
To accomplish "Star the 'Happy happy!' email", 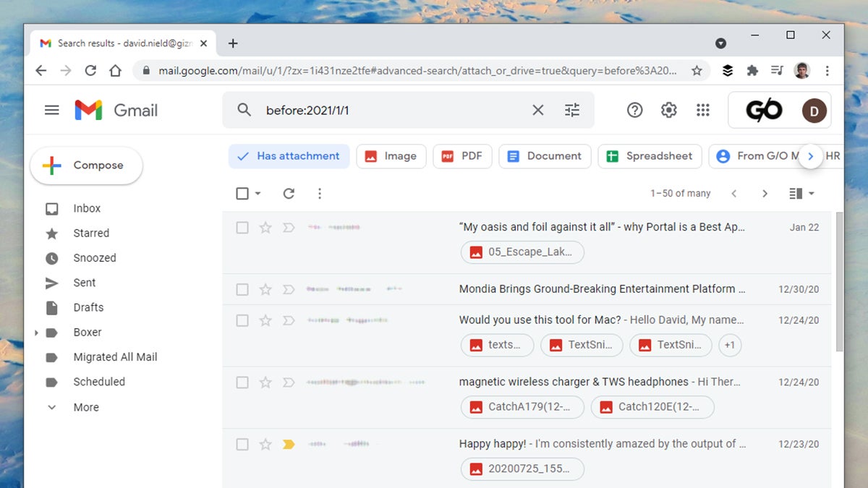I will pyautogui.click(x=265, y=444).
